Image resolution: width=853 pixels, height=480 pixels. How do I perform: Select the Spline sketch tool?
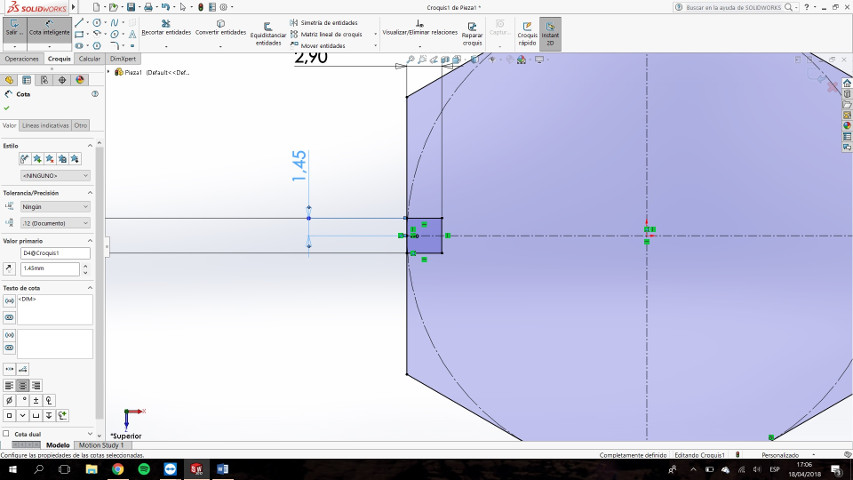(x=114, y=22)
